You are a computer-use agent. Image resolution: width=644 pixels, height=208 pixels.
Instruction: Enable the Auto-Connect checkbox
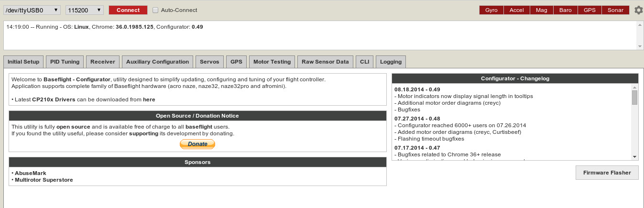pyautogui.click(x=155, y=10)
